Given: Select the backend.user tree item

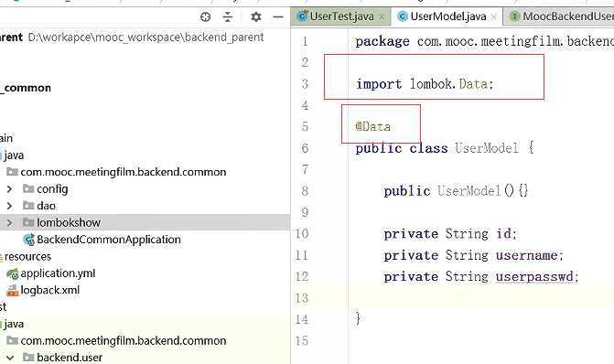Looking at the screenshot, I should (x=70, y=358).
